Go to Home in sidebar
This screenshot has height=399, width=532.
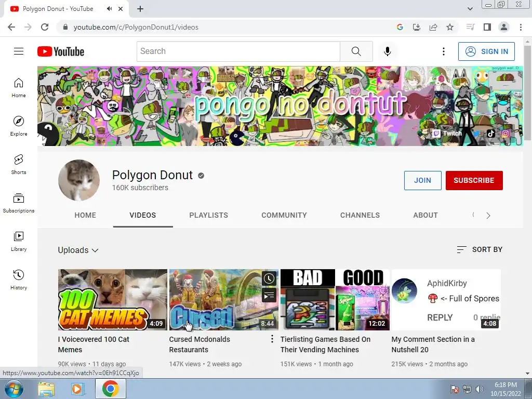click(19, 87)
